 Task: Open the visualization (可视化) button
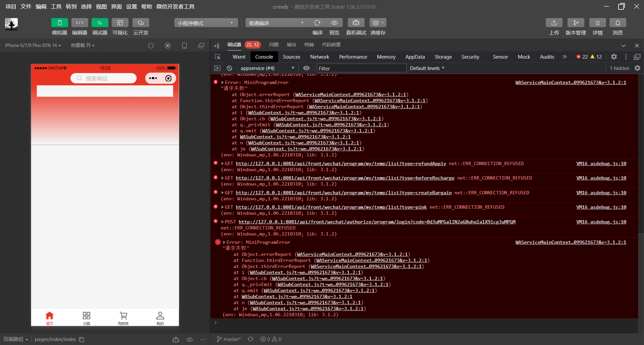[x=120, y=23]
